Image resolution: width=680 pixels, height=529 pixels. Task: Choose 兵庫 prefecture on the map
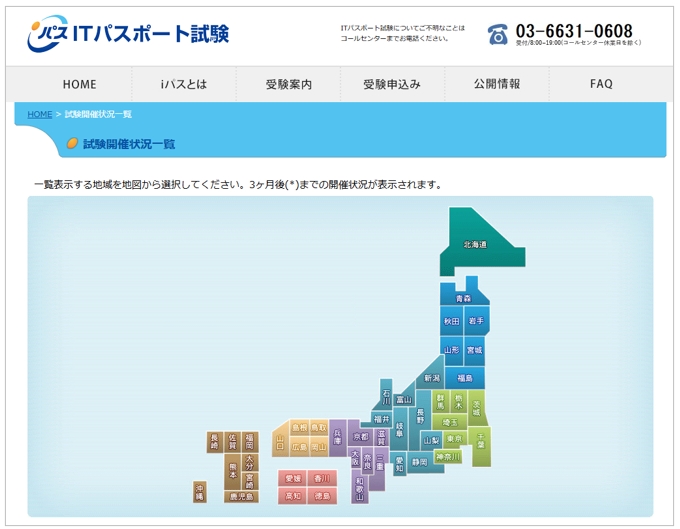tap(338, 438)
